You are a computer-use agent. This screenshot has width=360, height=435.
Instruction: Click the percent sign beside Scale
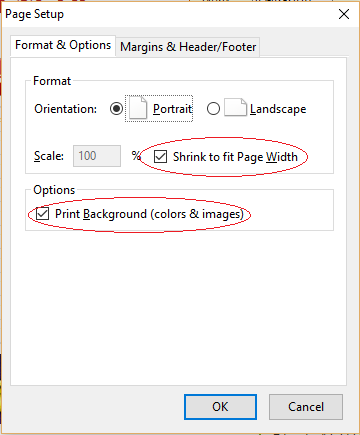136,155
